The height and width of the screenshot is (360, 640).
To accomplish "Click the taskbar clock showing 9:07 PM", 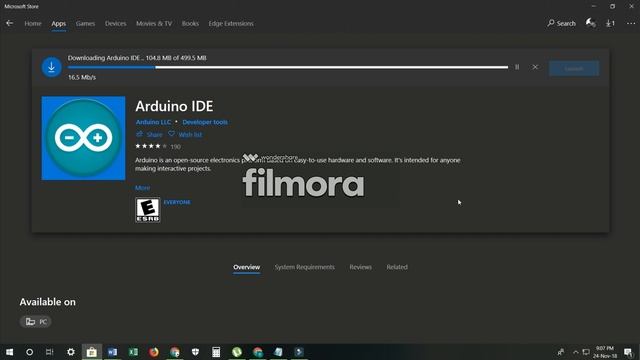I will tap(605, 352).
